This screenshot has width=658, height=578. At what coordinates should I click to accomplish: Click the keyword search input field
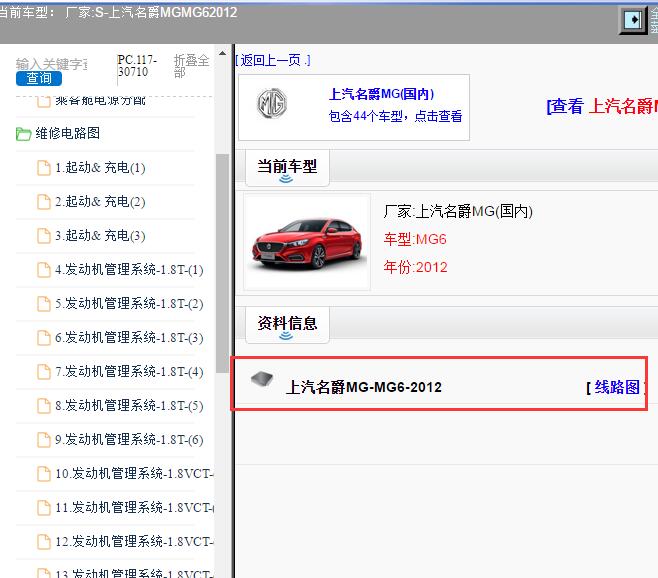(51, 64)
